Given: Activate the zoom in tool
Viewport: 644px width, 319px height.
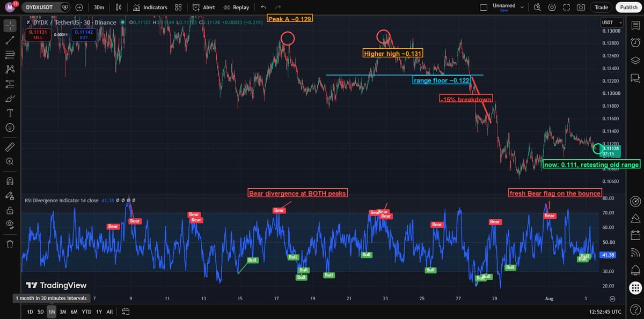Looking at the screenshot, I should pos(10,161).
